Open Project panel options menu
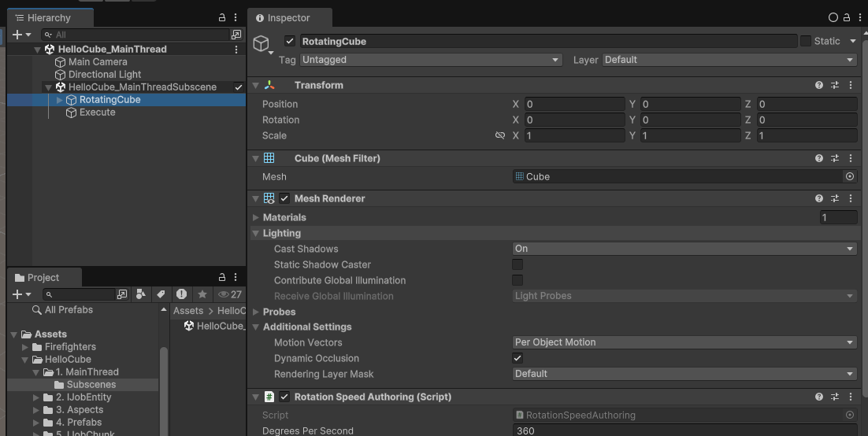 tap(236, 277)
